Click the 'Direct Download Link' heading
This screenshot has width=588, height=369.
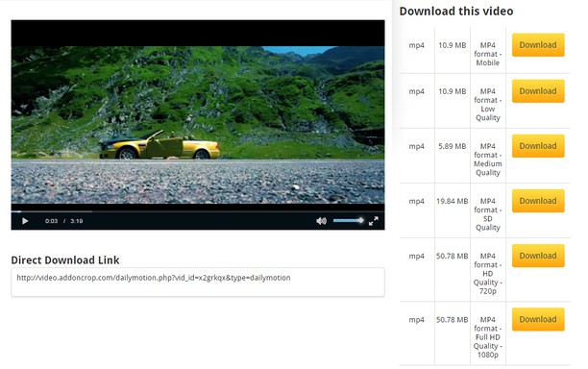point(65,260)
